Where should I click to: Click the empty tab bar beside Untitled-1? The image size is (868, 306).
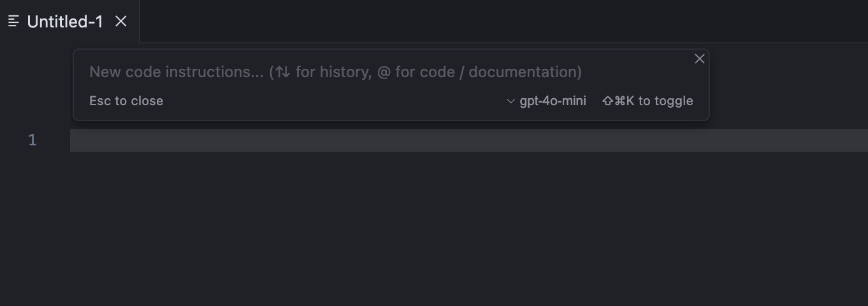[x=503, y=22]
